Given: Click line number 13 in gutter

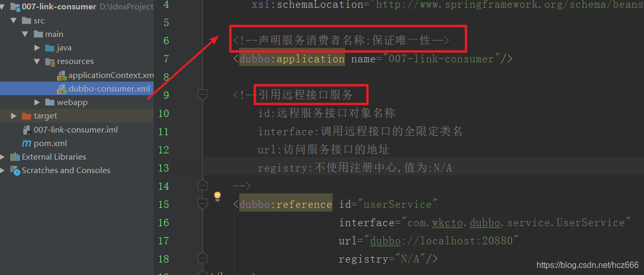Looking at the screenshot, I should click(163, 168).
